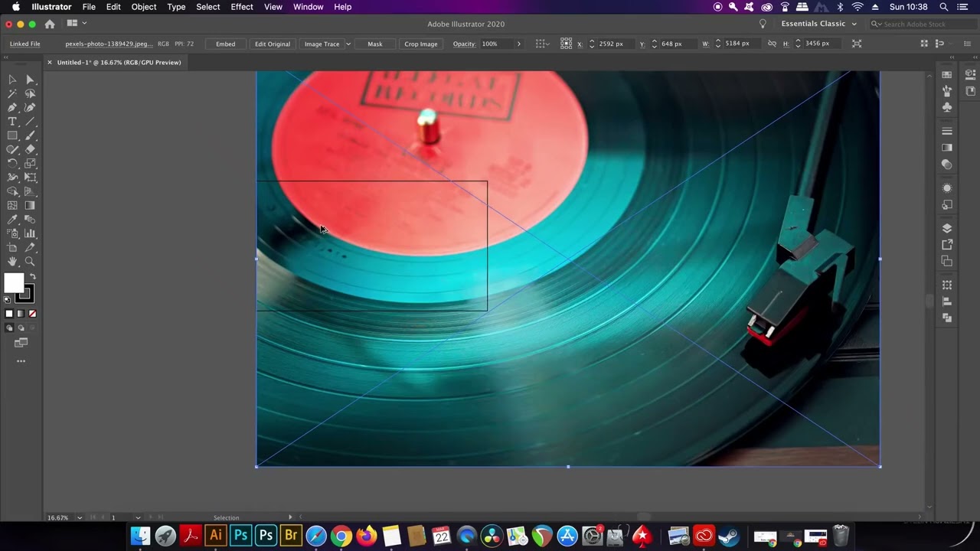Select the Shape Builder tool
Image resolution: width=980 pixels, height=551 pixels.
click(x=12, y=191)
